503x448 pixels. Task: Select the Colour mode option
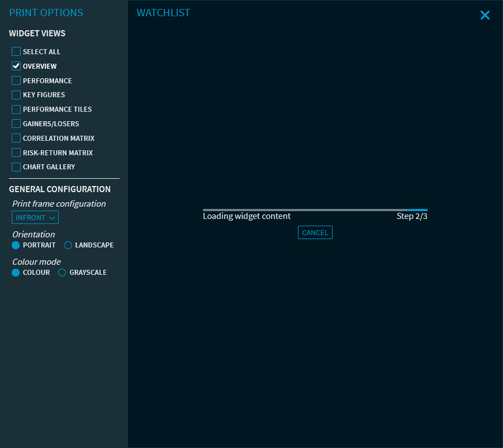tap(16, 273)
